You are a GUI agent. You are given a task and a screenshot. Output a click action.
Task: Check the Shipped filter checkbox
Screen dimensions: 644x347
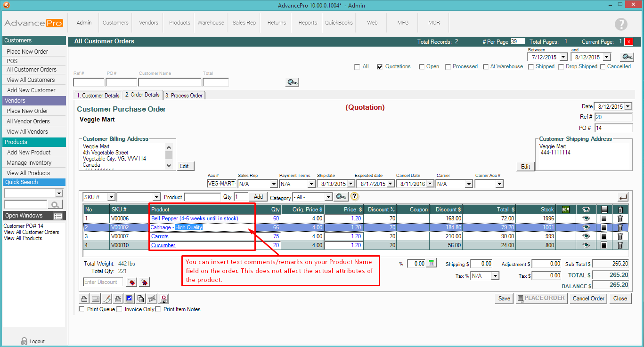click(x=531, y=67)
